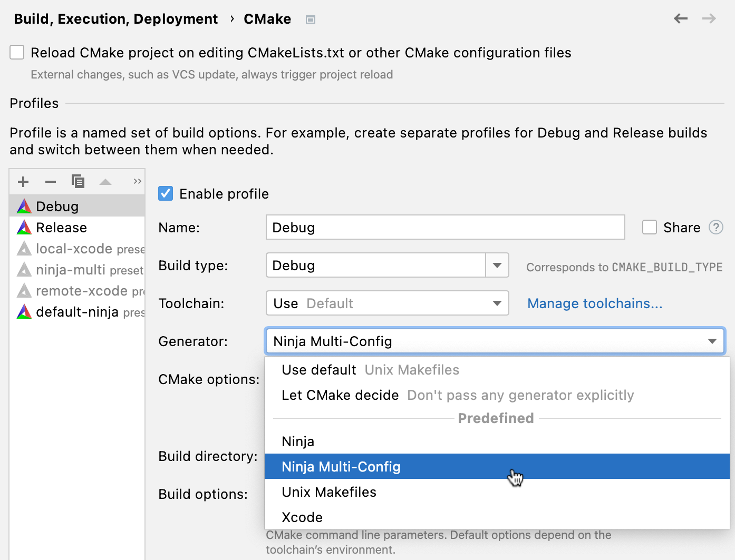This screenshot has width=735, height=560.
Task: Click the Release profile's CMake icon
Action: (24, 227)
